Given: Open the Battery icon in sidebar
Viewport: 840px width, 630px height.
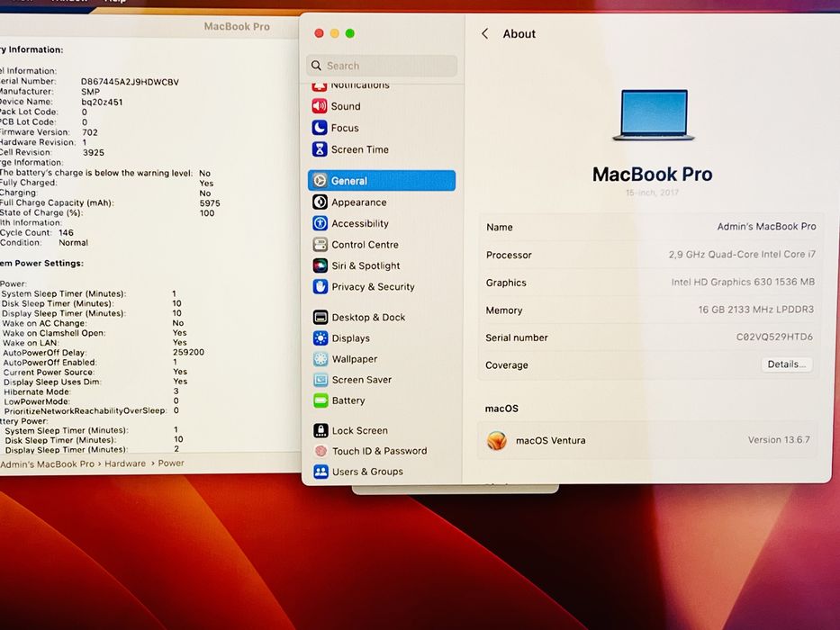Looking at the screenshot, I should pyautogui.click(x=321, y=400).
